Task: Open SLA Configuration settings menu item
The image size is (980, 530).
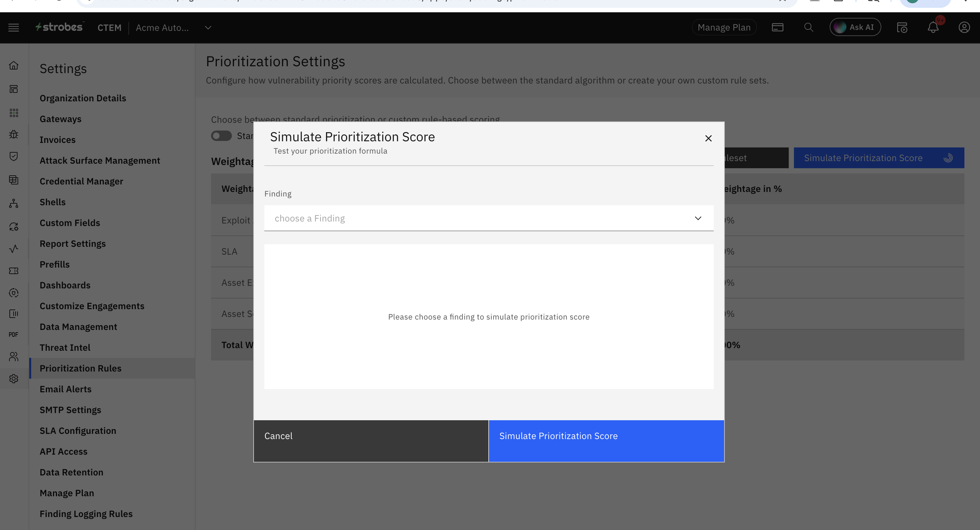Action: (x=78, y=431)
